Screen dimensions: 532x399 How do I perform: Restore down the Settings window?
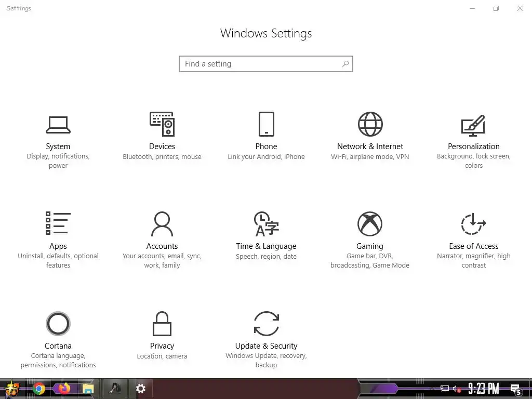click(496, 8)
